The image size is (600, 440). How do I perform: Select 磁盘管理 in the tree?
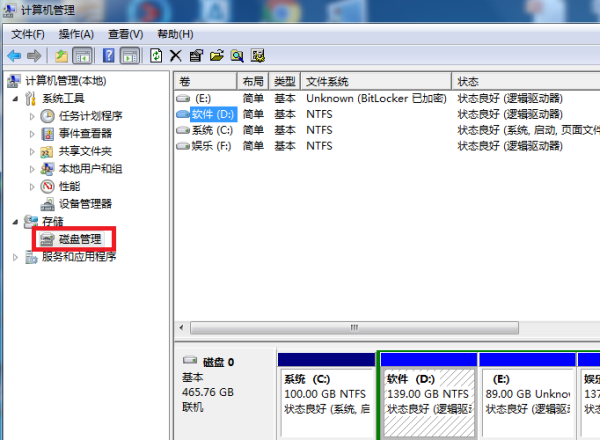[x=80, y=239]
